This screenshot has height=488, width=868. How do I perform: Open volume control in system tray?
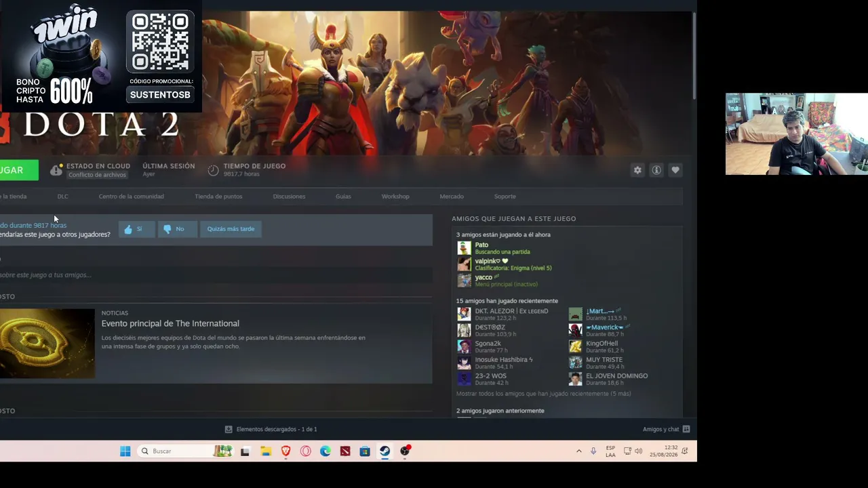(x=638, y=451)
